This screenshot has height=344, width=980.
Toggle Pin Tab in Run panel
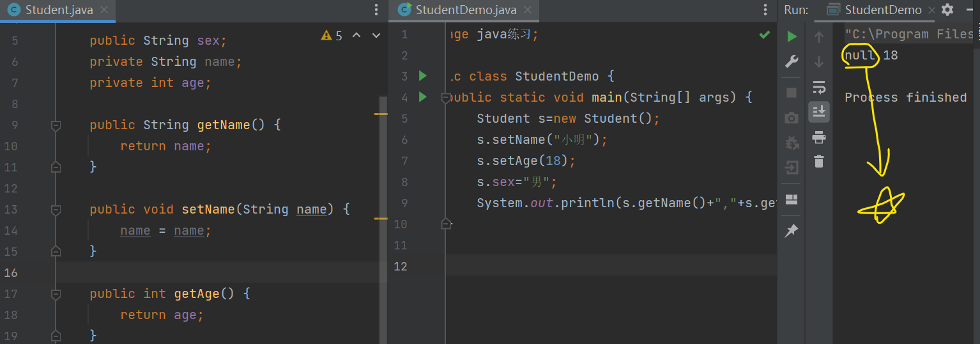tap(792, 231)
